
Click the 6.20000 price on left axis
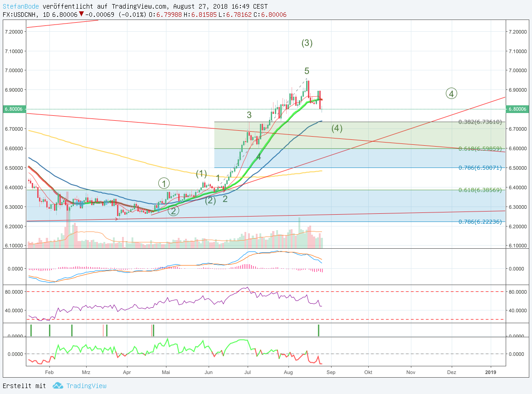14,227
